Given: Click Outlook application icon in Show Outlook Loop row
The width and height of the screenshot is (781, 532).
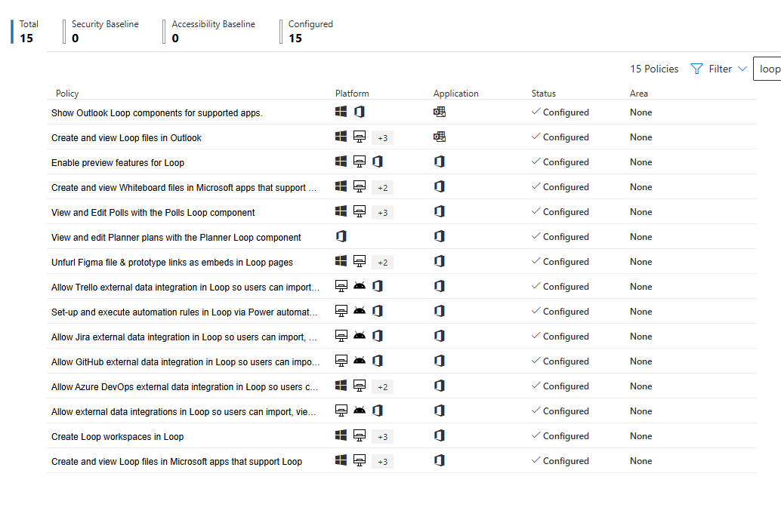Looking at the screenshot, I should 440,112.
